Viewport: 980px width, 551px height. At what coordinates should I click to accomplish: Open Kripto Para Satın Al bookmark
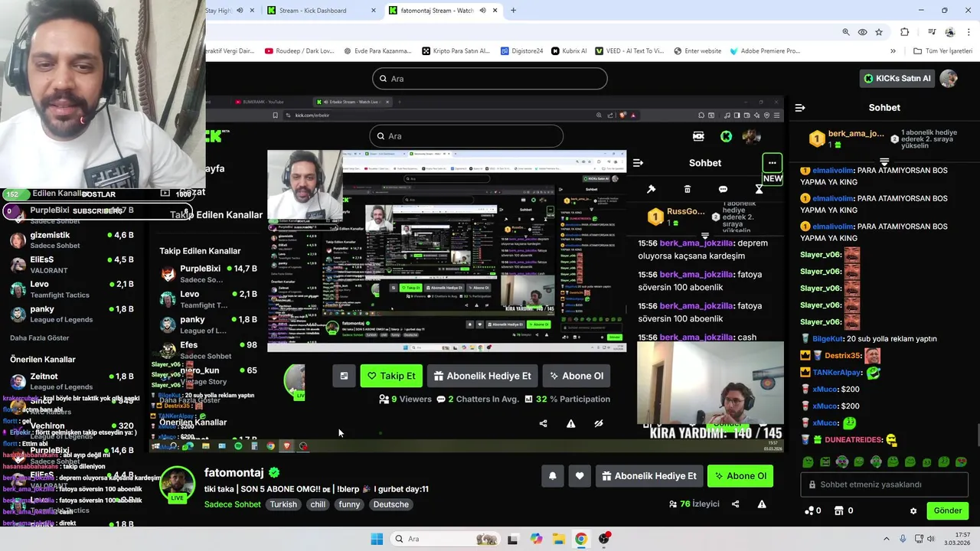click(456, 51)
